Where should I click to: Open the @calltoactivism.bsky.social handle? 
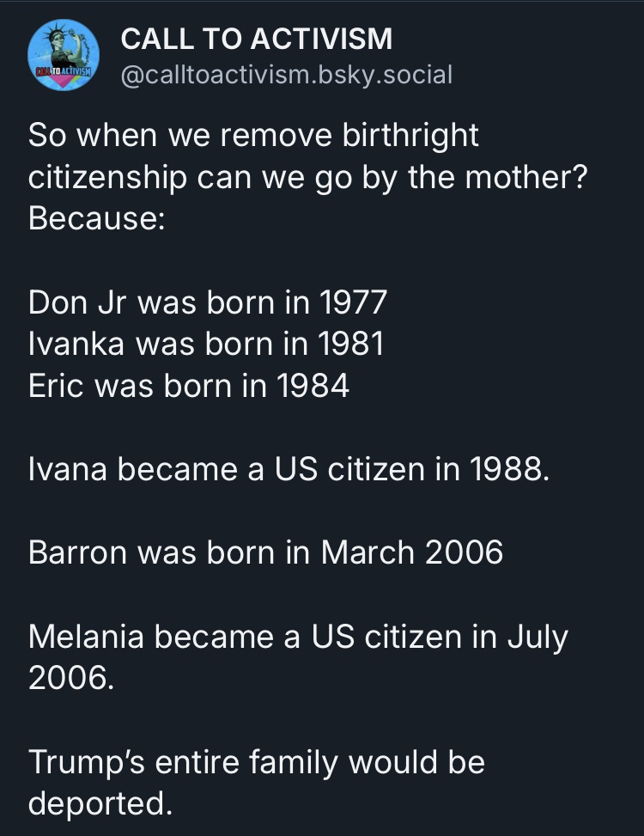[x=286, y=75]
